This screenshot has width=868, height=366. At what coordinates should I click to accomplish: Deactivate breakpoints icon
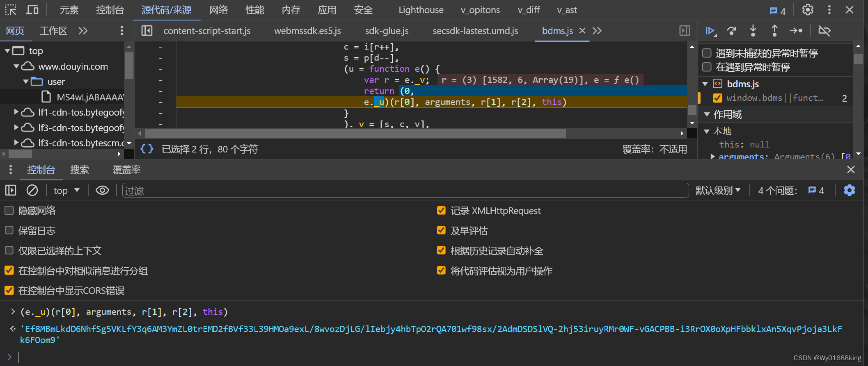tap(824, 31)
